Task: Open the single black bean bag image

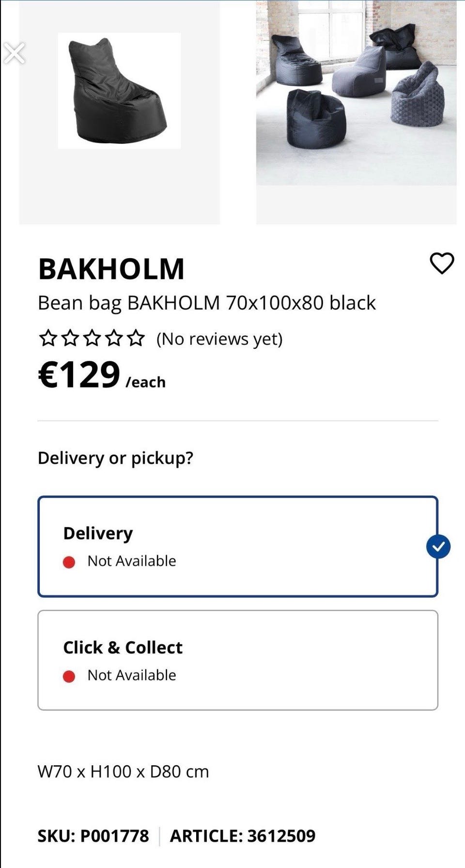Action: coord(119,91)
